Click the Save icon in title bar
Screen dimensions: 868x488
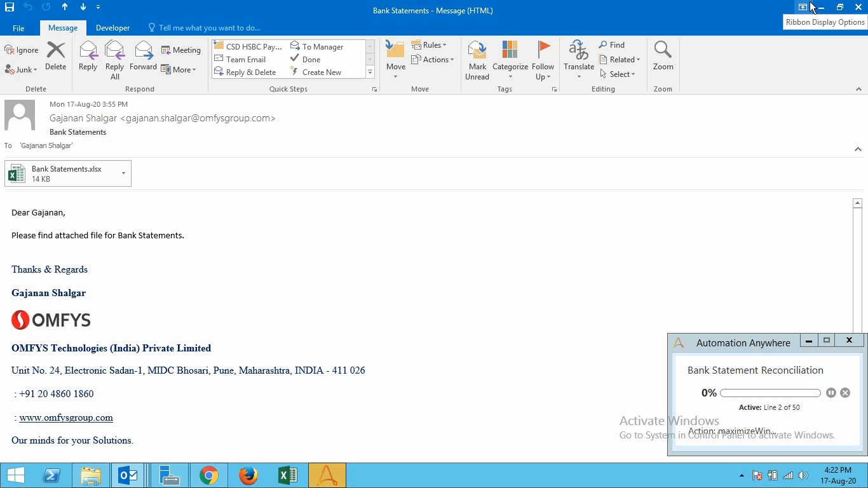coord(10,7)
